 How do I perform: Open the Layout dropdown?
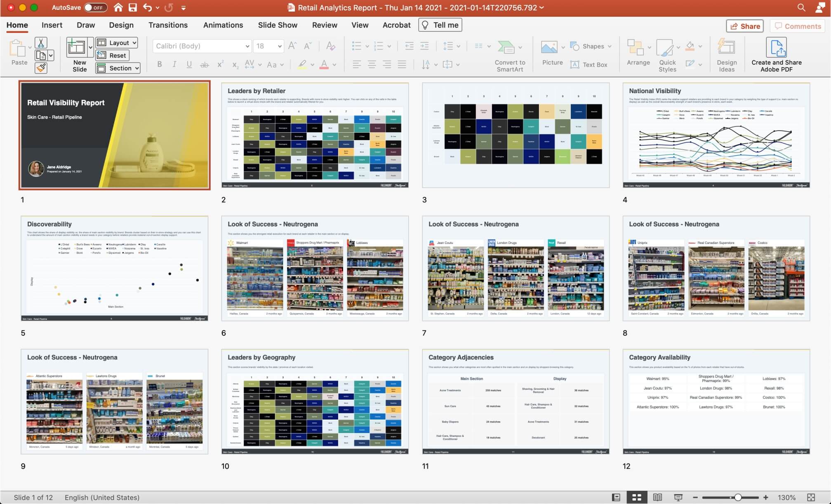point(117,42)
